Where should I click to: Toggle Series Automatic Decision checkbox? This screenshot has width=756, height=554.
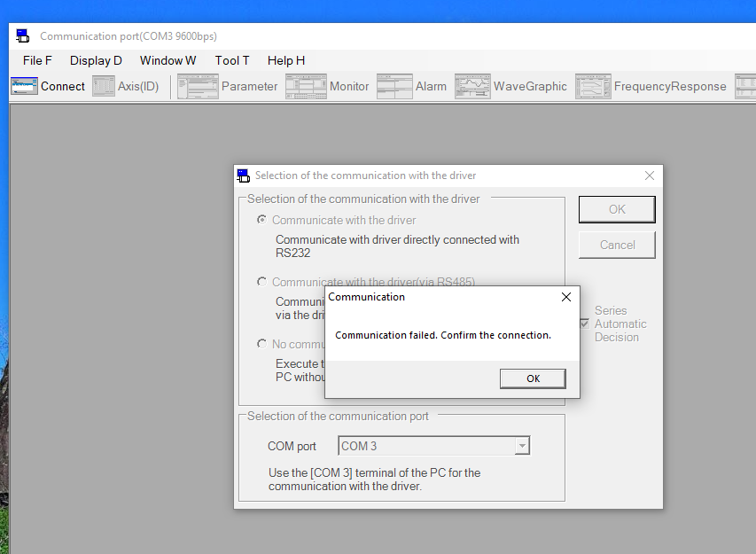[584, 324]
